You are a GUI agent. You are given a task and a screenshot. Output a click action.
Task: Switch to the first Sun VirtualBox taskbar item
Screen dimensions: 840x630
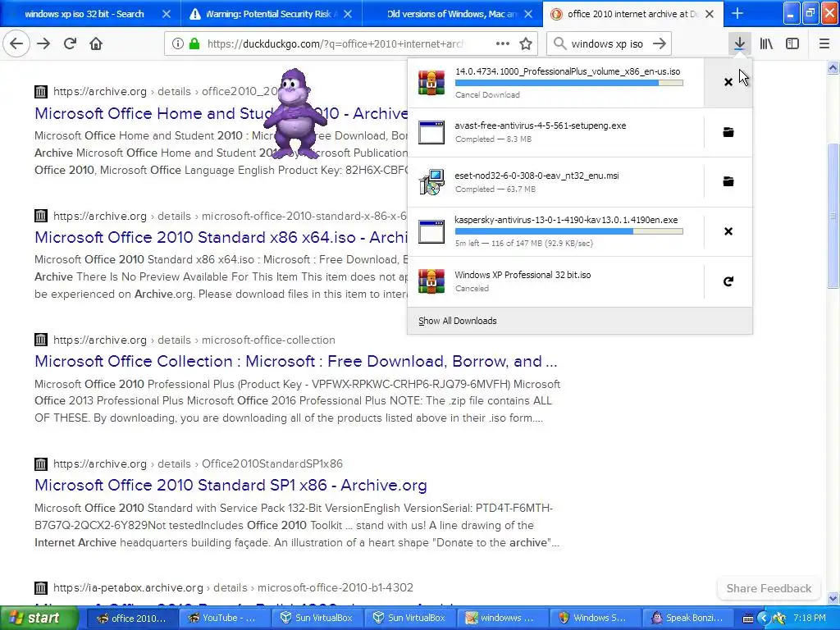point(317,618)
